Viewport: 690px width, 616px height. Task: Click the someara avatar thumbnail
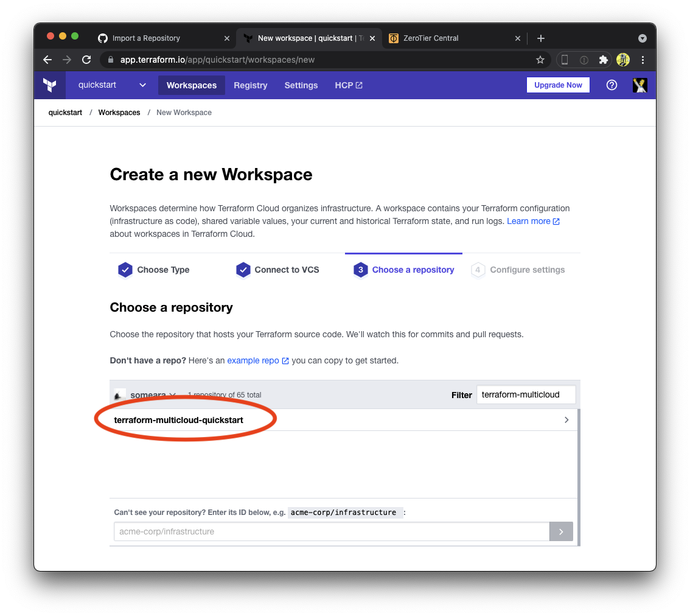coord(120,394)
